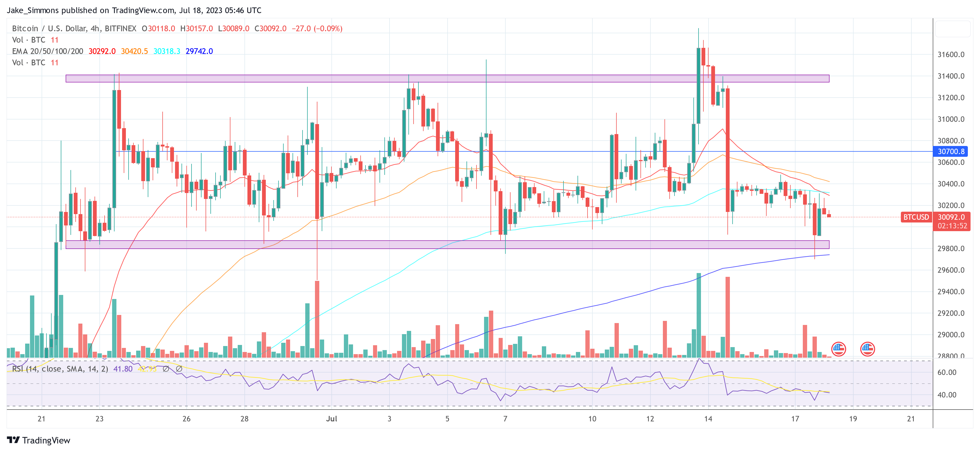Click the Jul label on the time axis

pos(331,419)
